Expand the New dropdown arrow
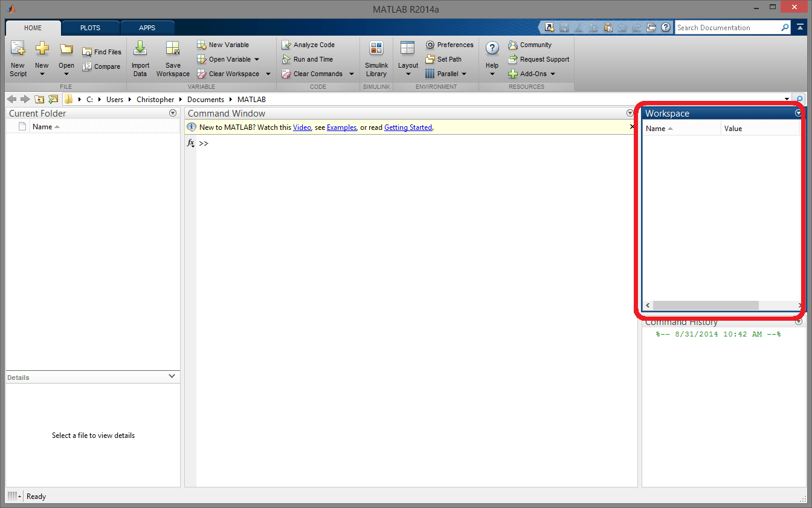 point(42,74)
